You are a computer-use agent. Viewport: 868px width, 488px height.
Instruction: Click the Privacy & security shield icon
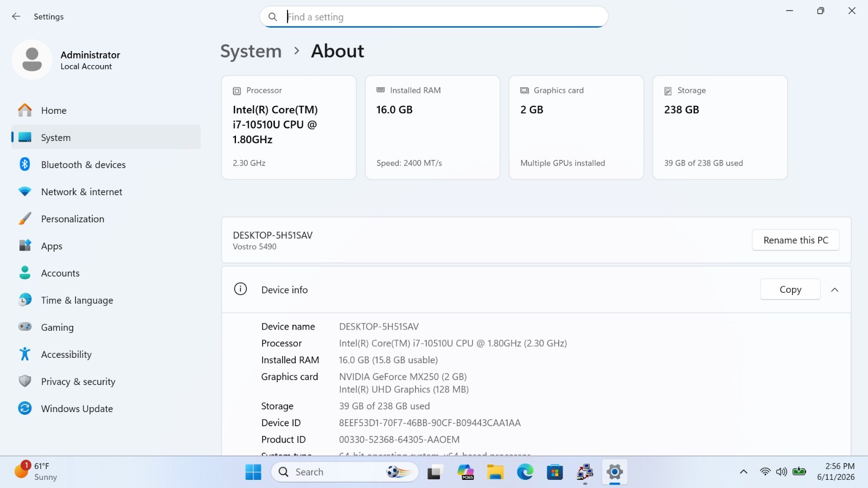click(25, 381)
